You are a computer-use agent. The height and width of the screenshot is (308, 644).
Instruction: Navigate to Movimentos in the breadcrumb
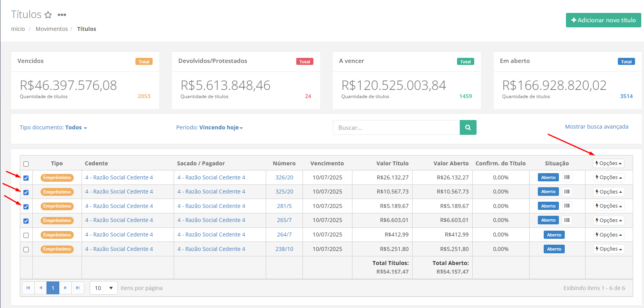coord(52,29)
